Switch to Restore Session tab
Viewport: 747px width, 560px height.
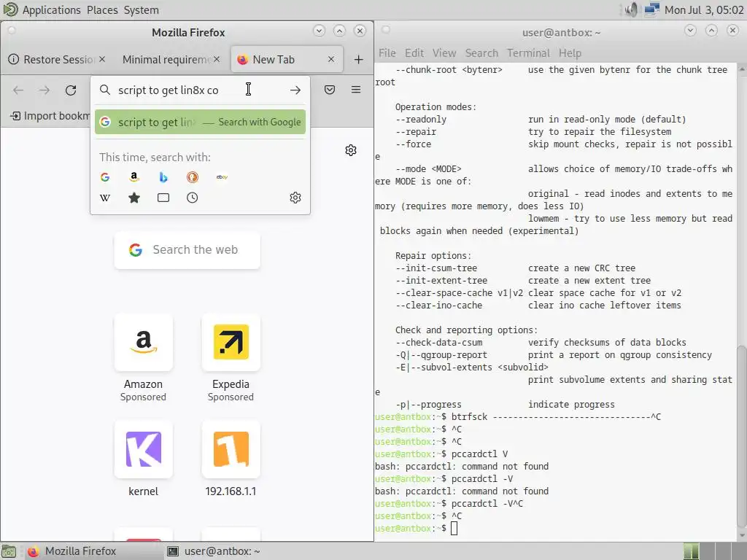57,60
